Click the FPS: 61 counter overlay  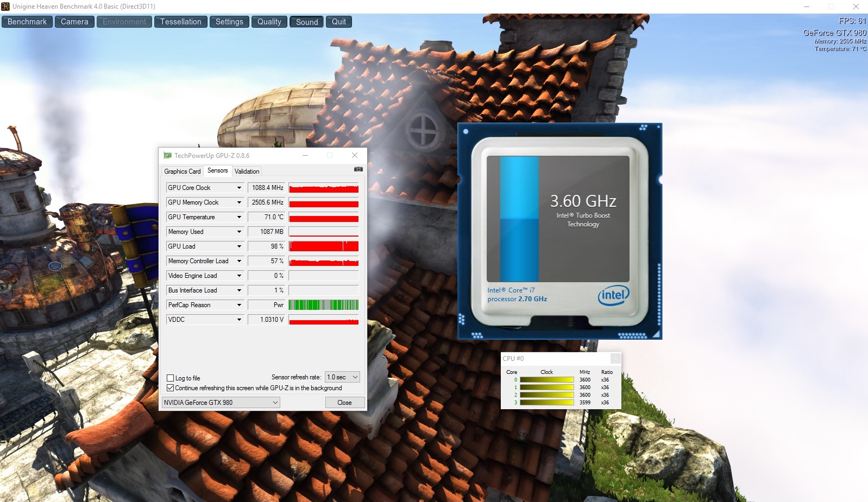coord(852,21)
